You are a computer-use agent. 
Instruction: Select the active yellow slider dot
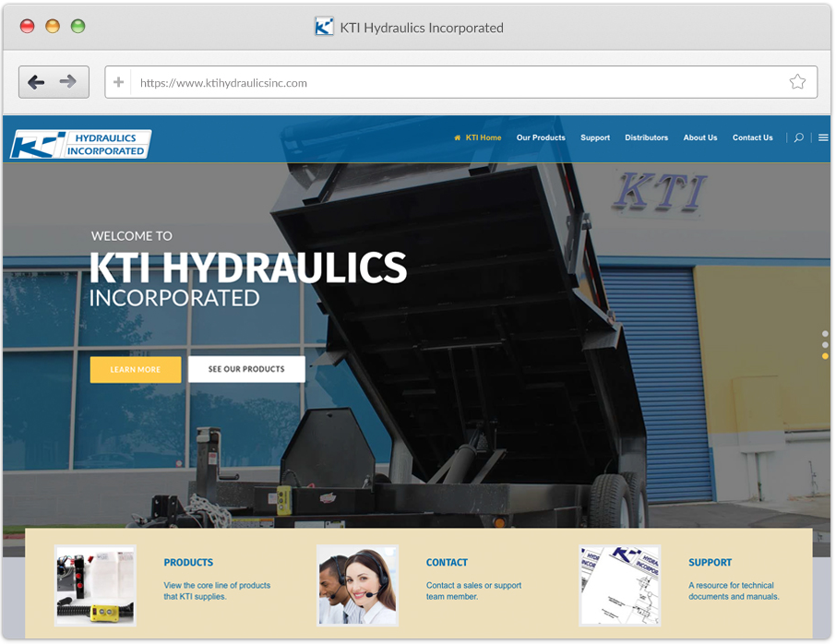point(825,356)
